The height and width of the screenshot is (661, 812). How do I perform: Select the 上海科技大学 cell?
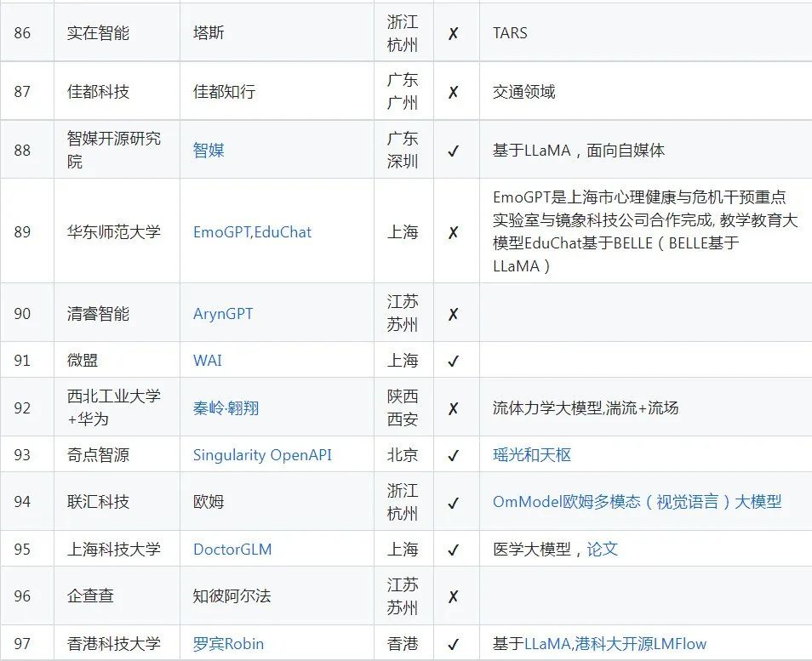[117, 549]
